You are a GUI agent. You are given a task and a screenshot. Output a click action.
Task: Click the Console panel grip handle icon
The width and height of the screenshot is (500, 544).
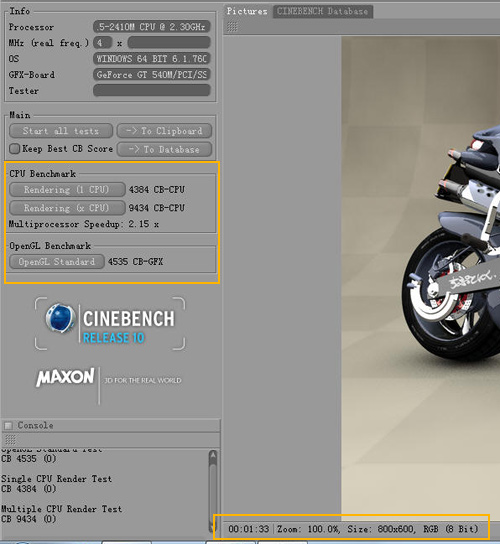10,440
